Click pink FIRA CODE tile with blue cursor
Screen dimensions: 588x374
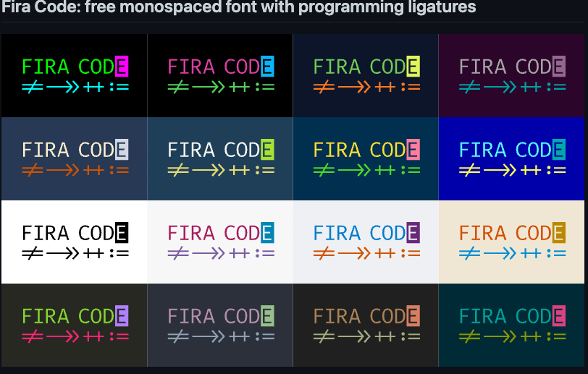click(x=220, y=75)
